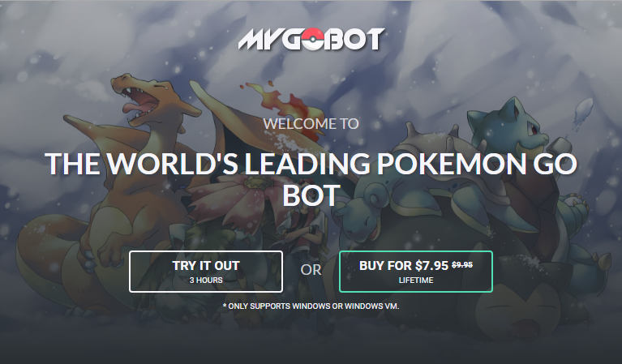Click the World's Leading Pokemon Go Bot headline
This screenshot has height=364, width=622.
(311, 179)
